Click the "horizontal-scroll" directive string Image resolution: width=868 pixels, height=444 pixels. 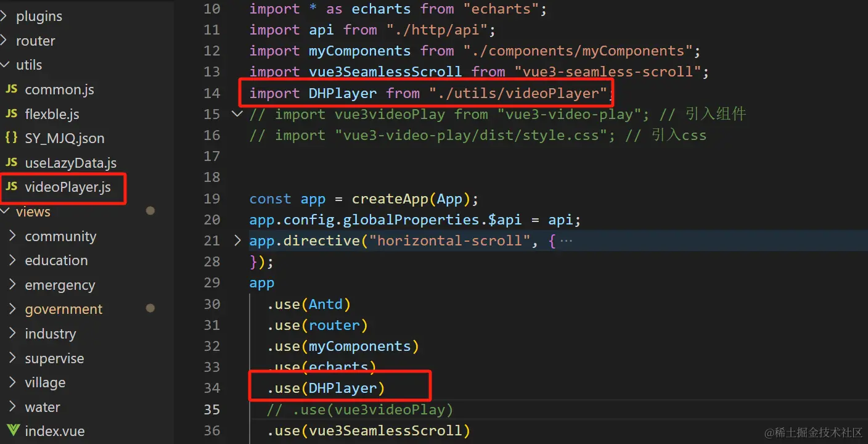pos(449,240)
